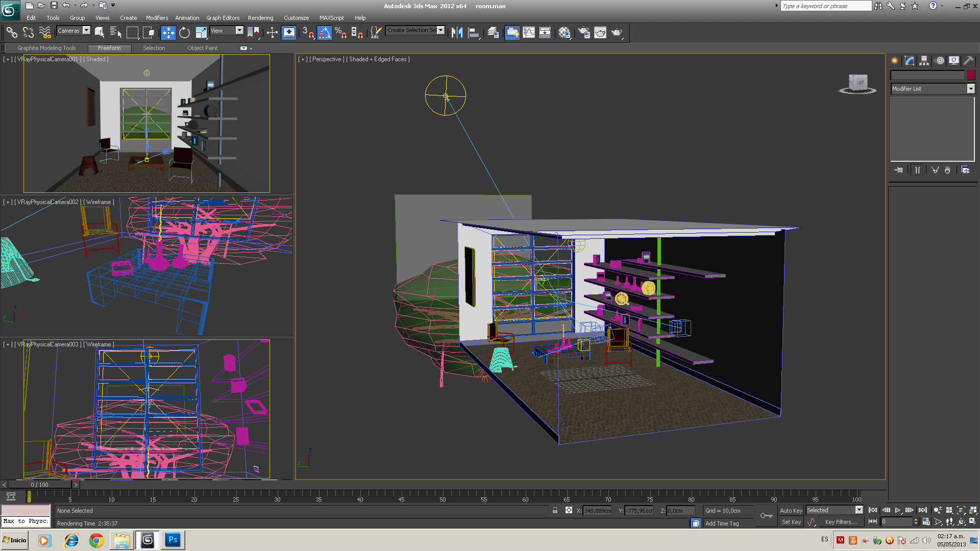This screenshot has height=551, width=980.
Task: Open the Cameras selection filter dropdown
Action: (86, 31)
